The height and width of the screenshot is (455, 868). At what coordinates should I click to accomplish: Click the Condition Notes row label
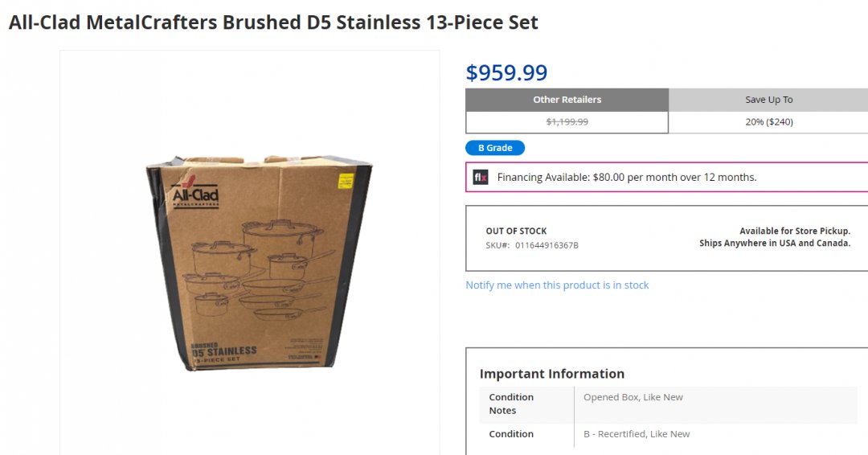[511, 404]
